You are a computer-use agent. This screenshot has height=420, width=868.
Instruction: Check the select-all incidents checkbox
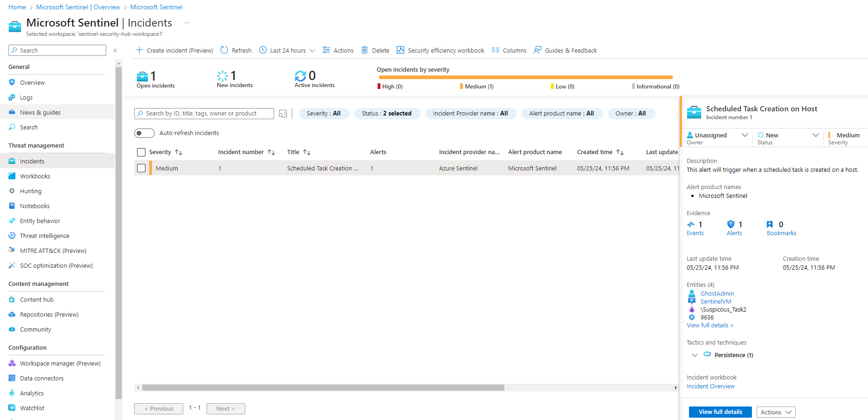pos(141,152)
